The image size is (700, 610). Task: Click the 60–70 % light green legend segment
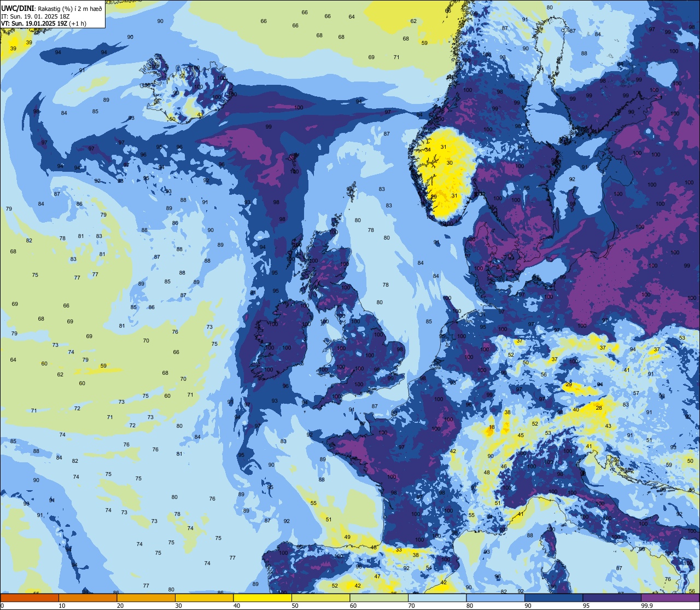[x=379, y=597]
